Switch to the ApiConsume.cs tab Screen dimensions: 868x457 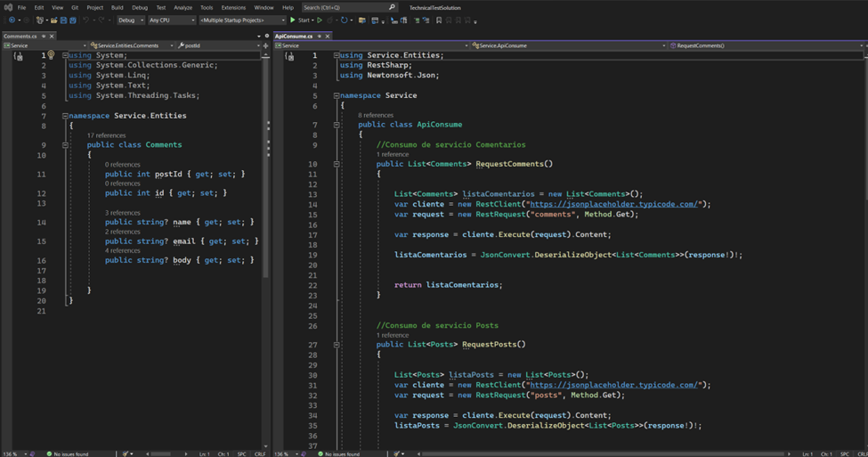294,36
